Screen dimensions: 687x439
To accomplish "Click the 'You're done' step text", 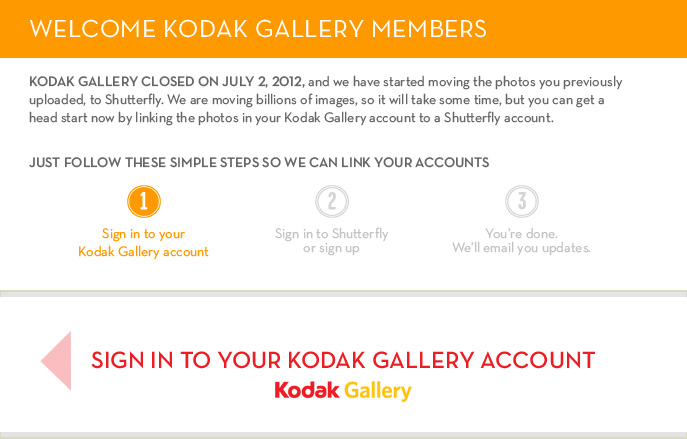I will pos(521,234).
